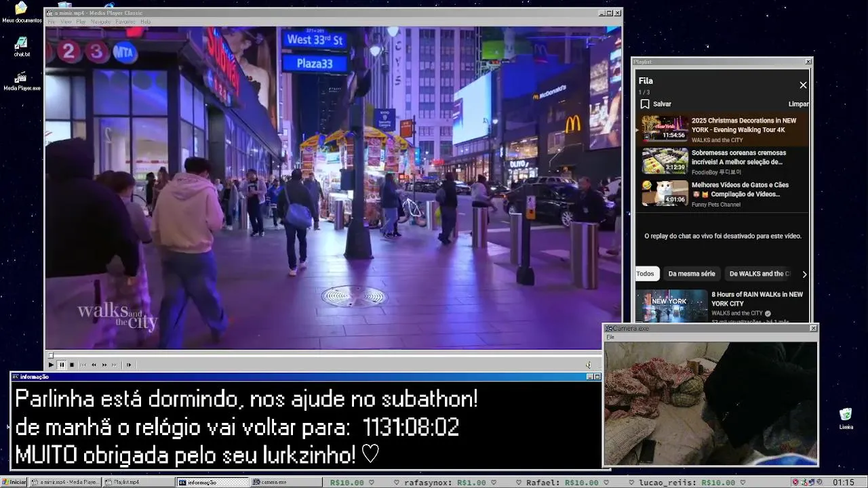Image resolution: width=868 pixels, height=488 pixels.
Task: Click the Fila queue heading
Action: 646,81
